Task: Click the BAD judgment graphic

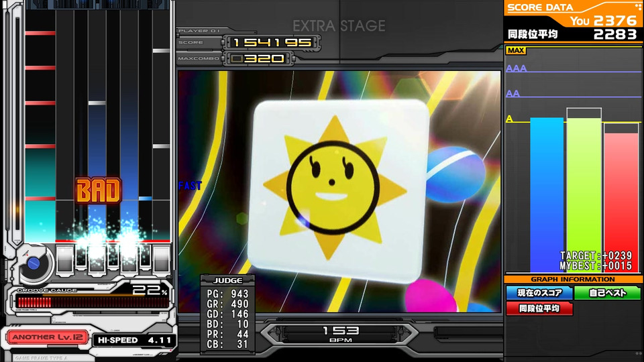Action: pos(99,191)
